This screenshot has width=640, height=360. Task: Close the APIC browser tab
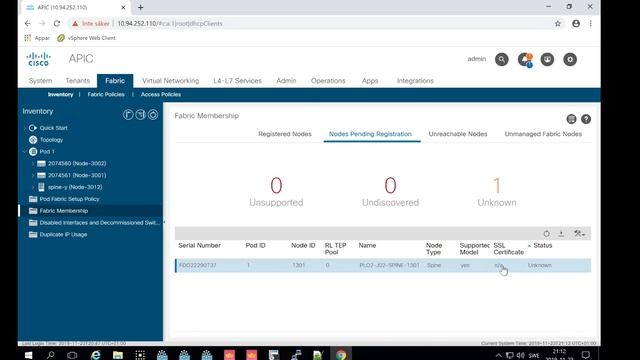(x=123, y=7)
